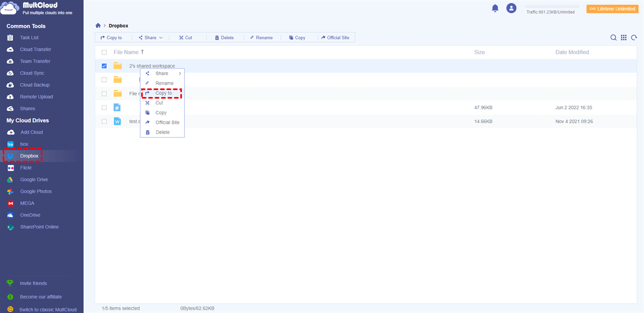This screenshot has height=313, width=644.
Task: Click the Date Modified column header
Action: pos(572,53)
